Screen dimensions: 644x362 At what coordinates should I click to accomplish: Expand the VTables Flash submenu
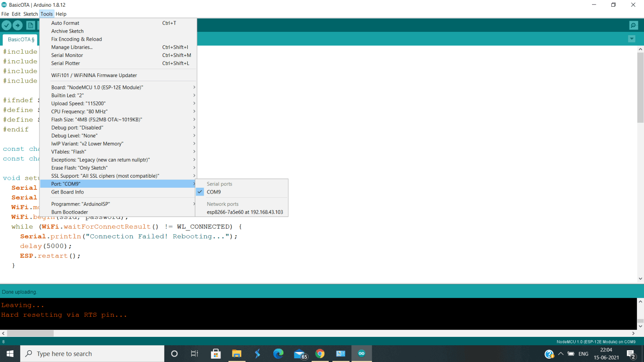(118, 152)
